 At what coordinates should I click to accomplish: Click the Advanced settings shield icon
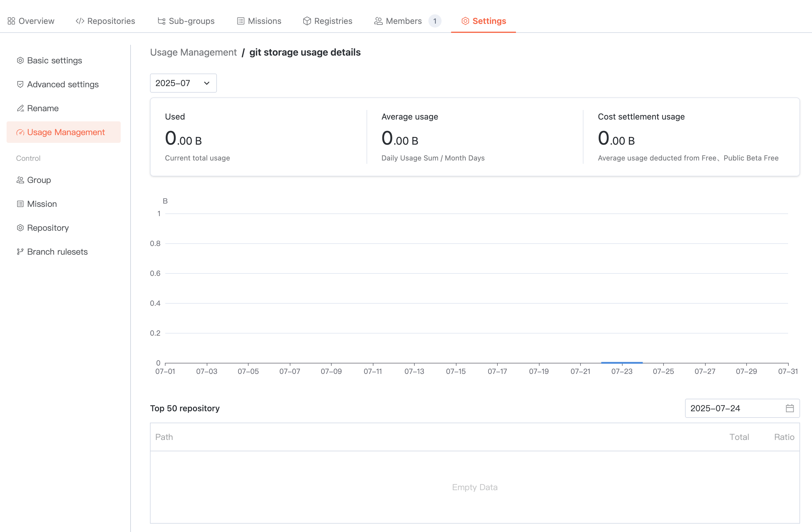point(20,84)
